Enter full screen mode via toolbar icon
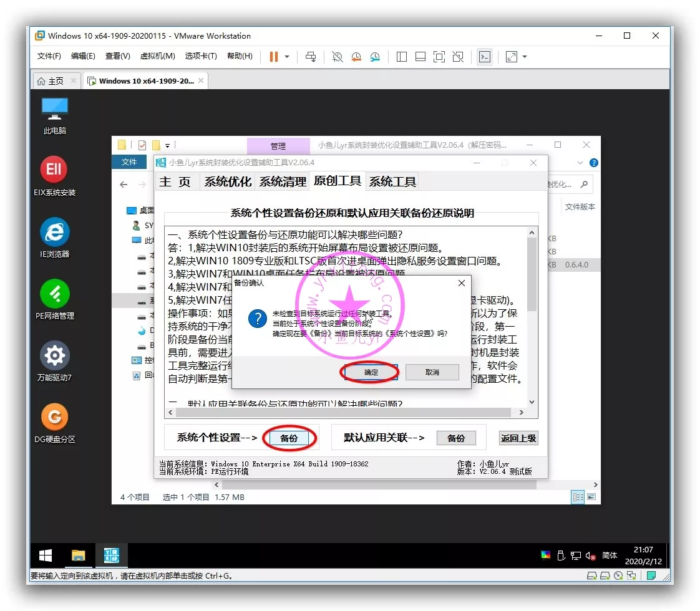This screenshot has height=611, width=700. click(439, 57)
